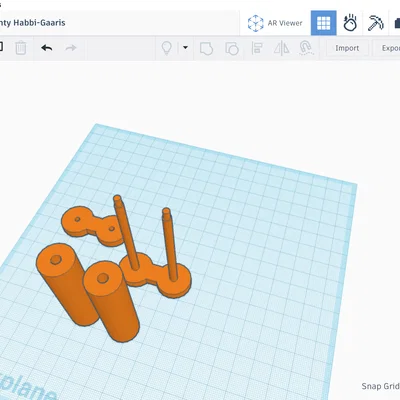This screenshot has height=400, width=400.
Task: Select the orange base with two pins
Action: [x=155, y=275]
